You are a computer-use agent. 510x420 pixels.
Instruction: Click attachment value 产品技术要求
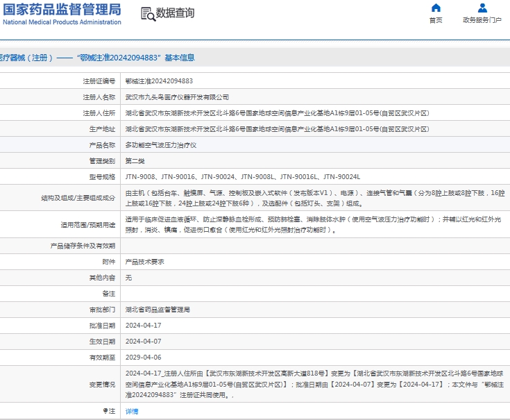point(145,262)
